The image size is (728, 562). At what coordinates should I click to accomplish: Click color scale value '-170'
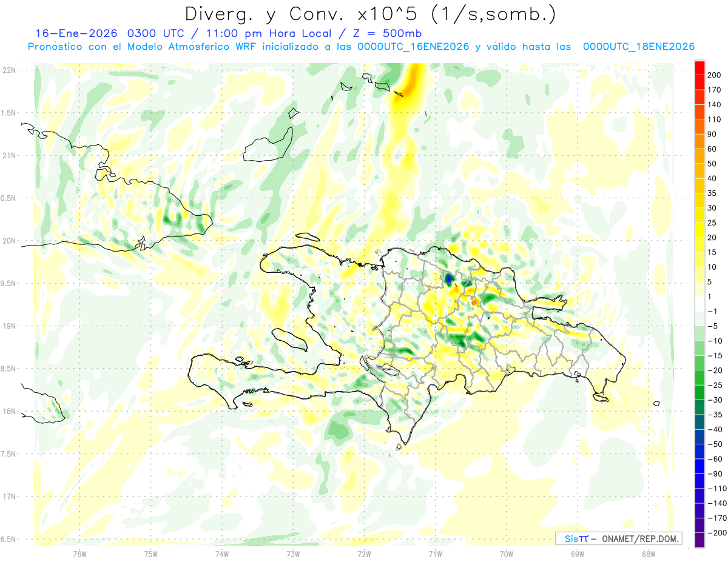tap(718, 518)
